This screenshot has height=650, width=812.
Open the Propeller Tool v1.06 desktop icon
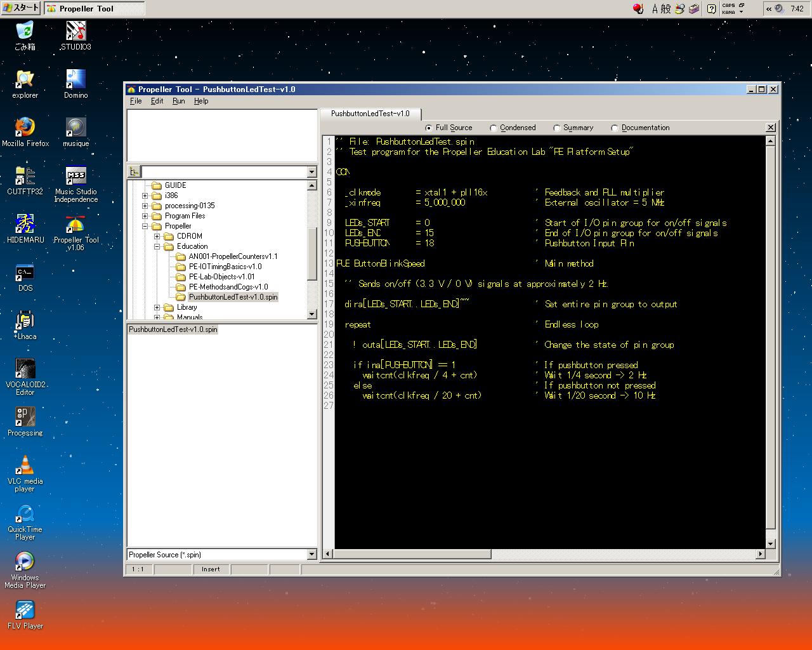[75, 227]
